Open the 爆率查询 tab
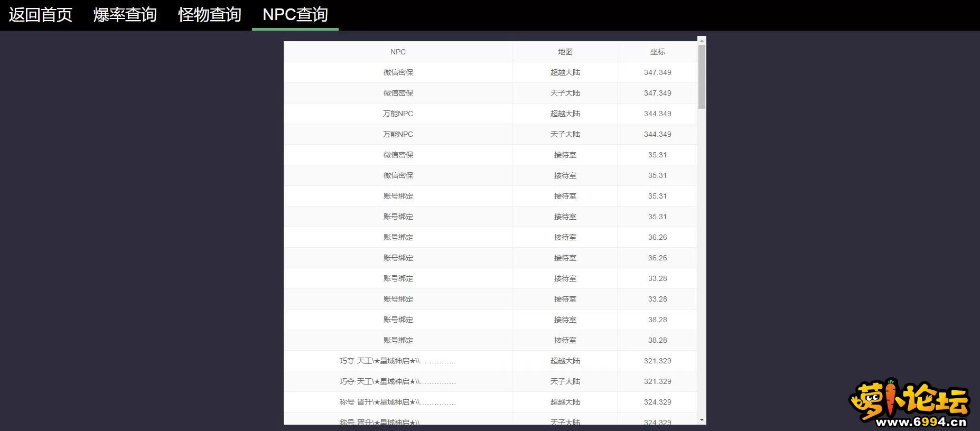This screenshot has width=980, height=431. click(x=125, y=15)
